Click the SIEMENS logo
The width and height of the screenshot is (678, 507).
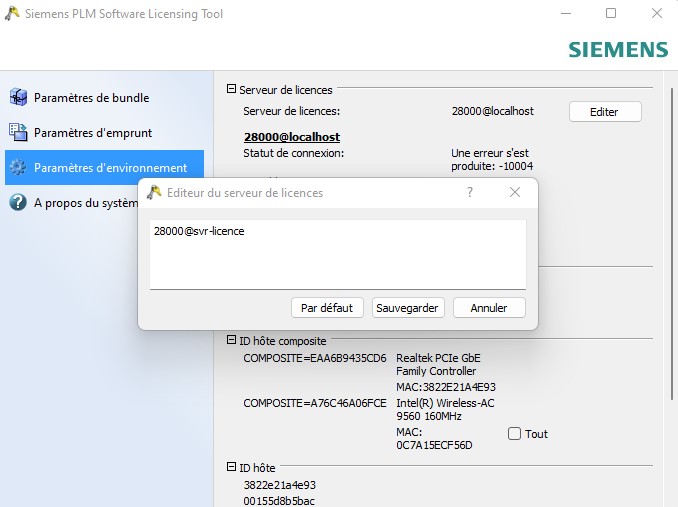(x=618, y=50)
